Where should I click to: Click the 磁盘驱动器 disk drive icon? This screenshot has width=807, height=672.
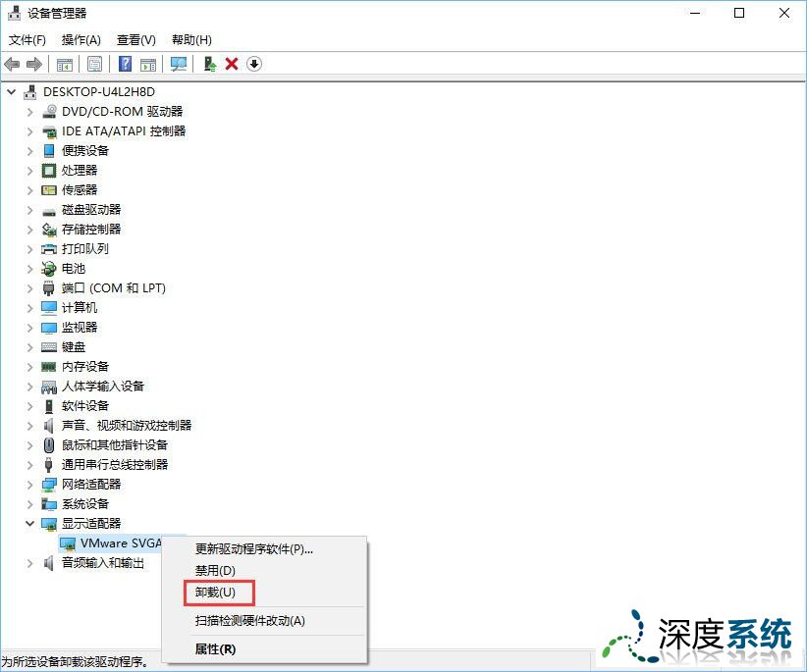(x=49, y=211)
